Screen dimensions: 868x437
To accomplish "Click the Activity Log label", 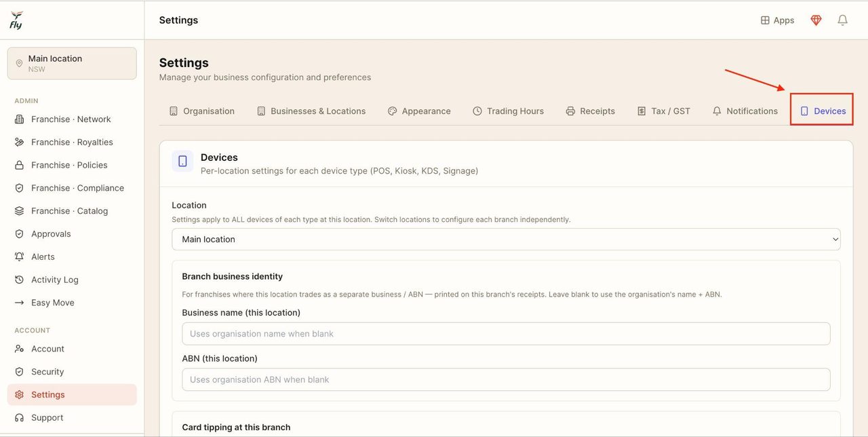I will click(x=55, y=280).
